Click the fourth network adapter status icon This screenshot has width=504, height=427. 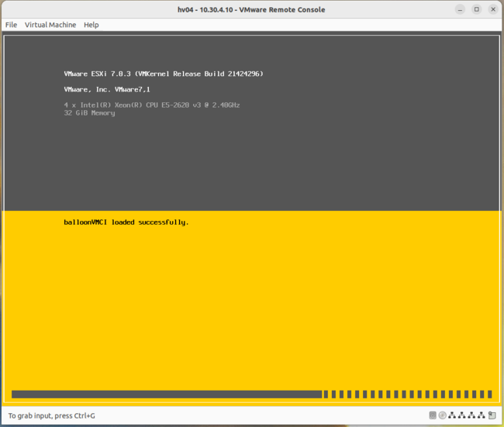coord(482,415)
